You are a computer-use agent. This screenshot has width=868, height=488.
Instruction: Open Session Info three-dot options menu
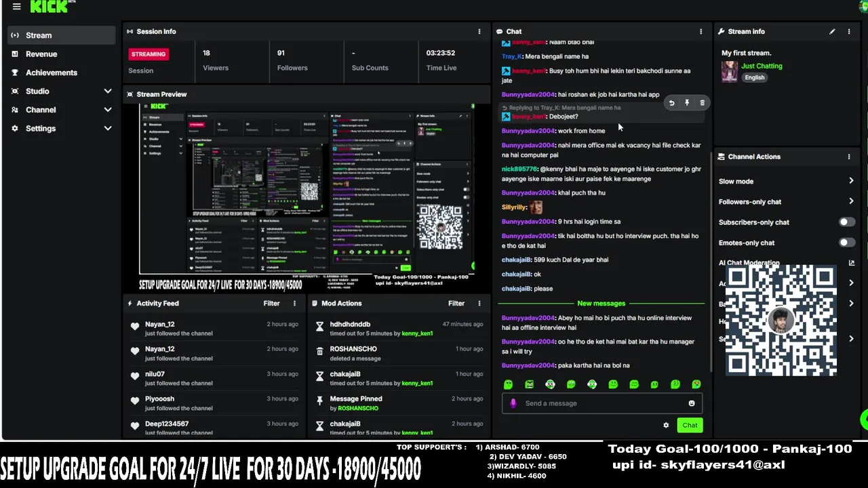tap(479, 32)
